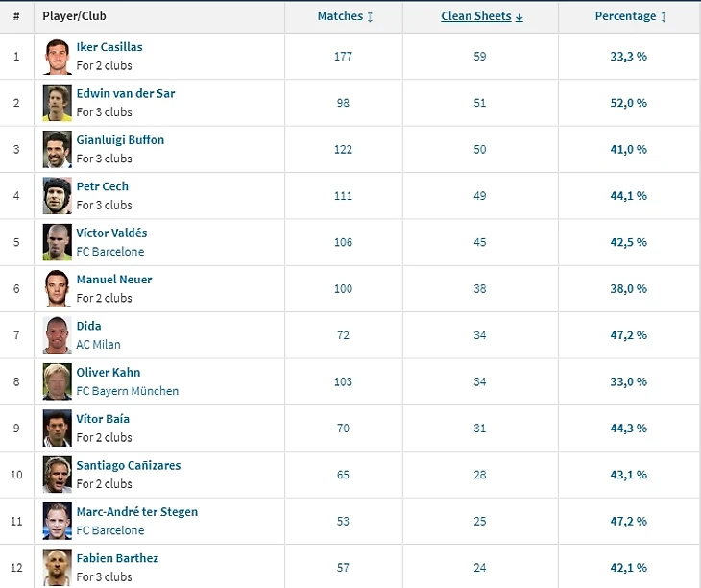This screenshot has width=701, height=588.
Task: Go to FC Bayern München club page
Action: coord(128,391)
